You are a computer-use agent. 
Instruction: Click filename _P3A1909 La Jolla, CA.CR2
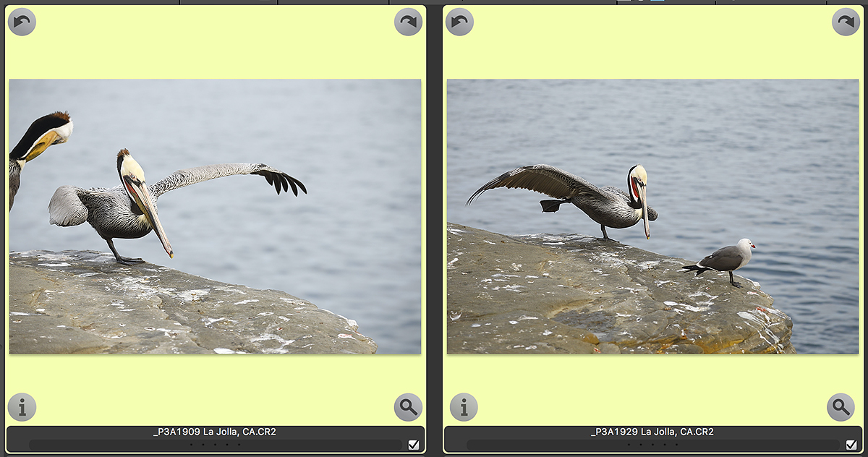coord(215,432)
